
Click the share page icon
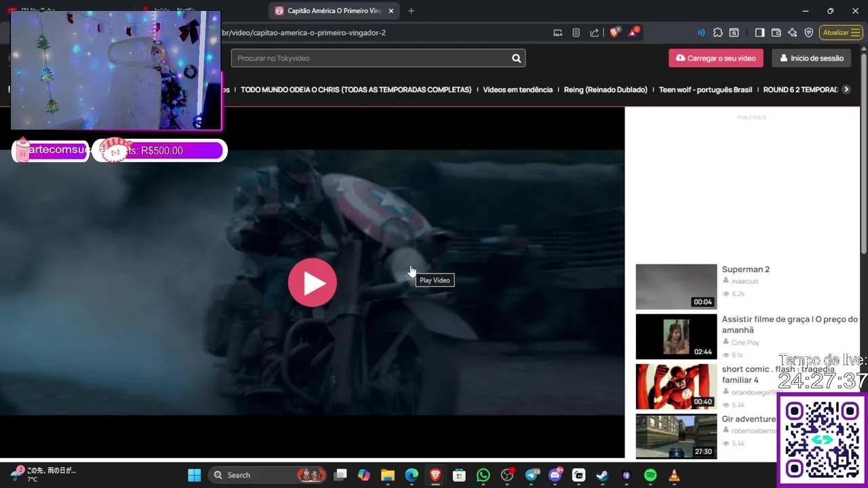[x=594, y=33]
